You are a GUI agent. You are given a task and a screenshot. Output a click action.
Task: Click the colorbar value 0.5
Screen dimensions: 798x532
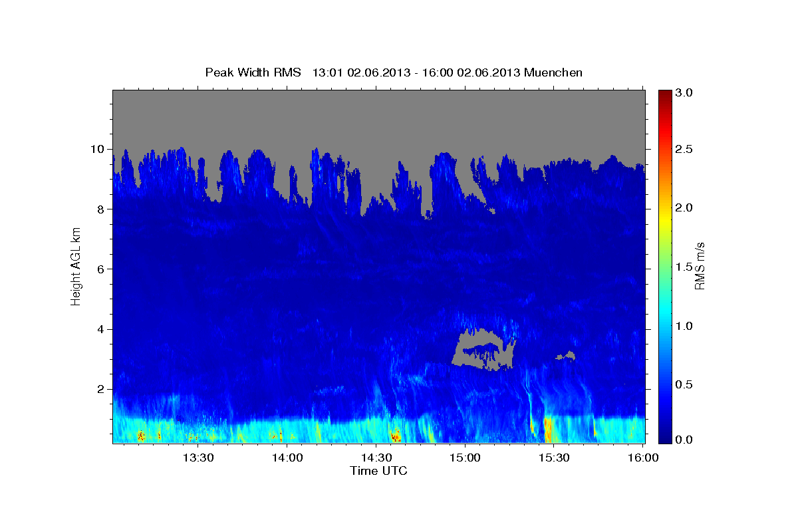tap(685, 384)
